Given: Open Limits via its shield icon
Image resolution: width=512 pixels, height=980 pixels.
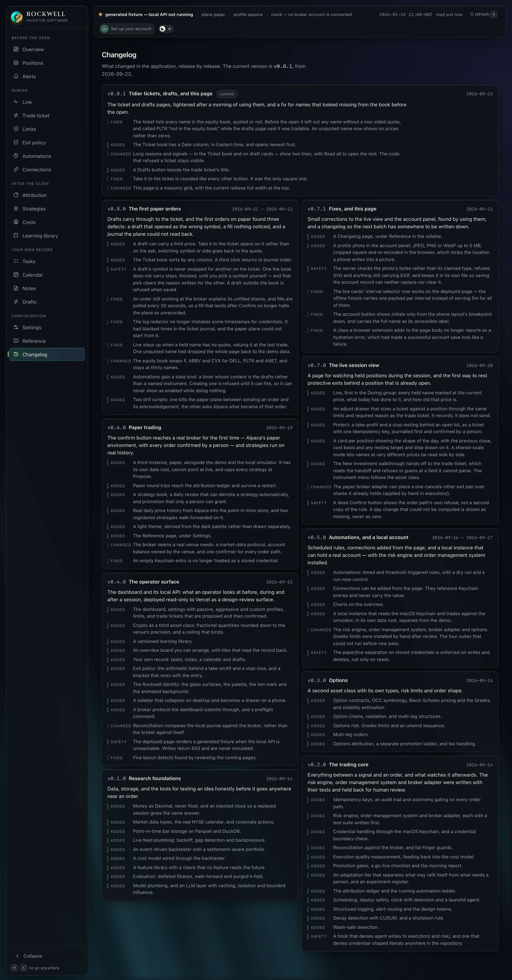Looking at the screenshot, I should pyautogui.click(x=16, y=129).
